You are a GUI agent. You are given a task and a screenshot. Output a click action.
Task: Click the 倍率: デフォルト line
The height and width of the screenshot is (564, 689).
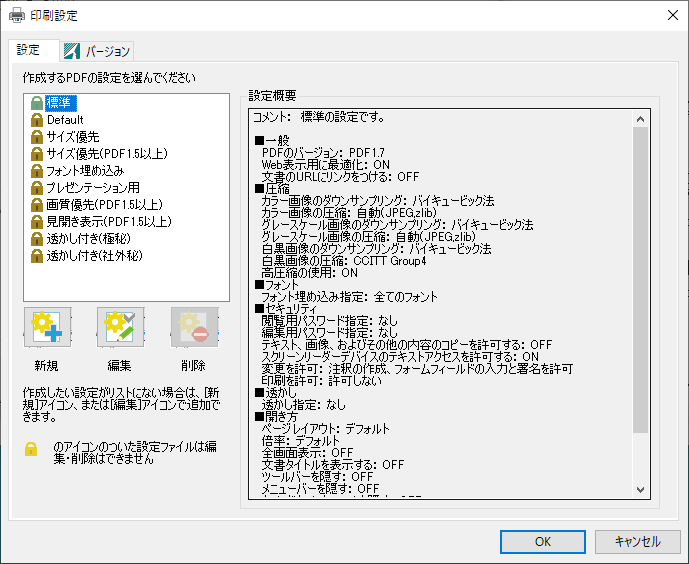click(x=301, y=441)
